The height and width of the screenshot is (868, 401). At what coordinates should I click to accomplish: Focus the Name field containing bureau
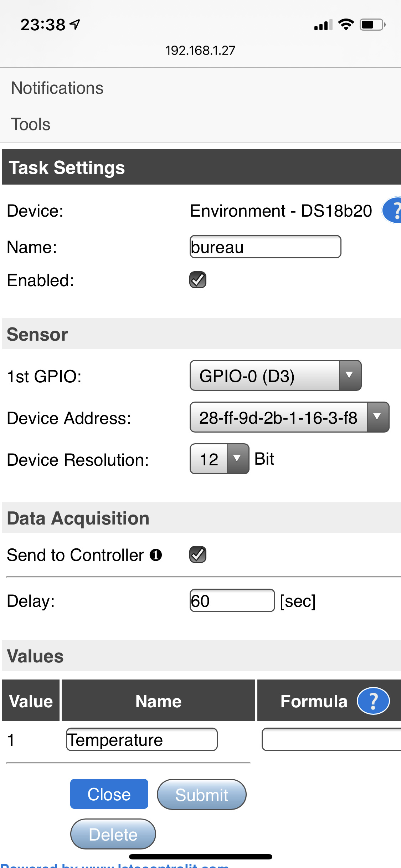(265, 247)
